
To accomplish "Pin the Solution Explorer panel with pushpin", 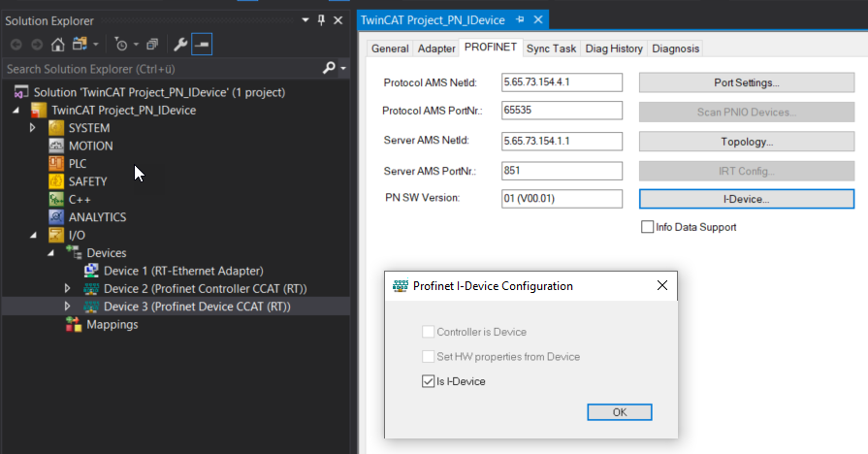I will (x=321, y=20).
